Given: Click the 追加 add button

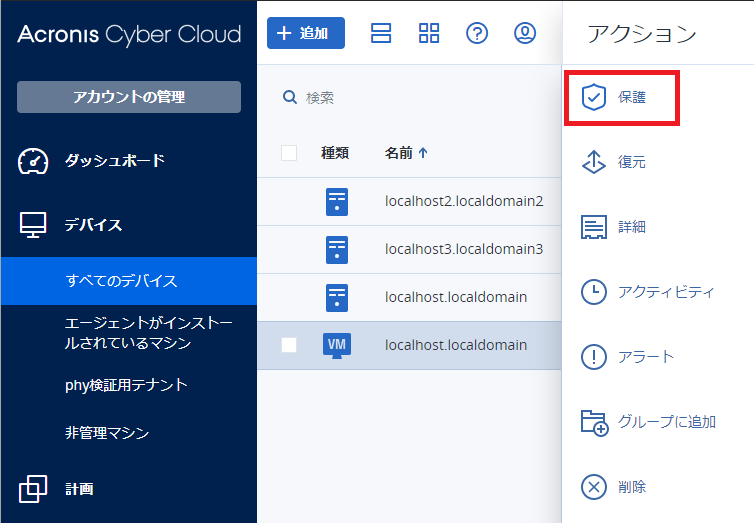Looking at the screenshot, I should pyautogui.click(x=305, y=33).
